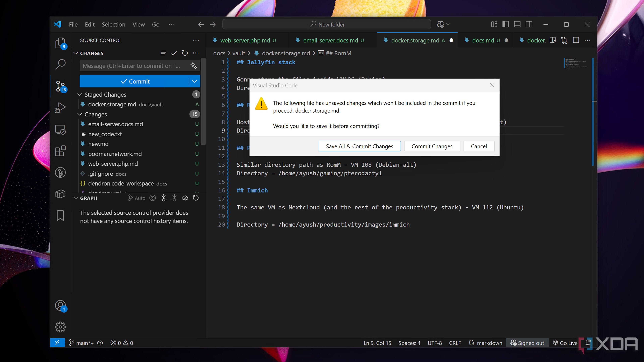Toggle Secondary Side Bar layout button
Image resolution: width=644 pixels, height=362 pixels.
[x=529, y=24]
